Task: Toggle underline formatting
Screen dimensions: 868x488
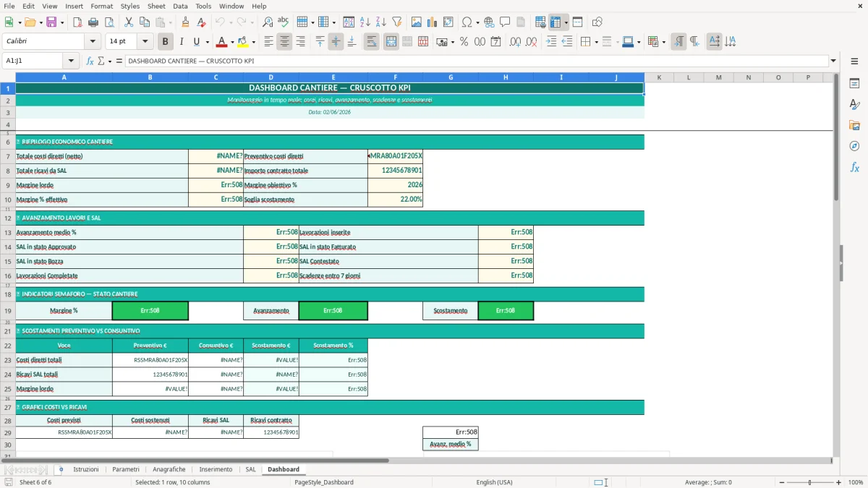Action: tap(196, 42)
